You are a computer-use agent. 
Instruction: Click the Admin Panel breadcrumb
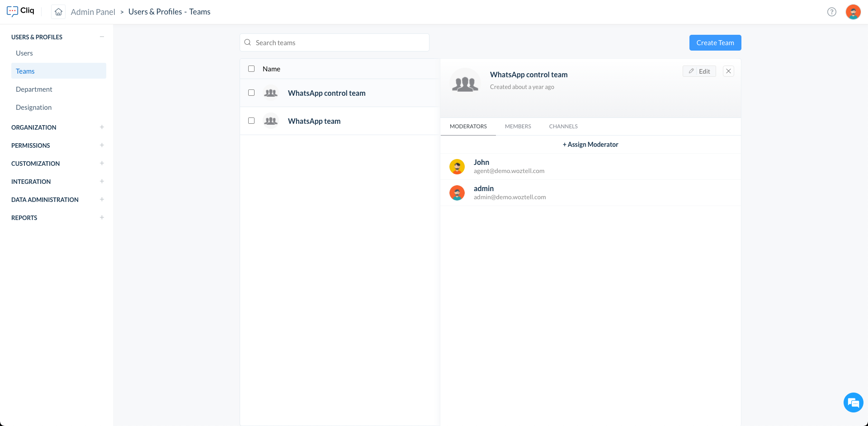click(x=93, y=12)
